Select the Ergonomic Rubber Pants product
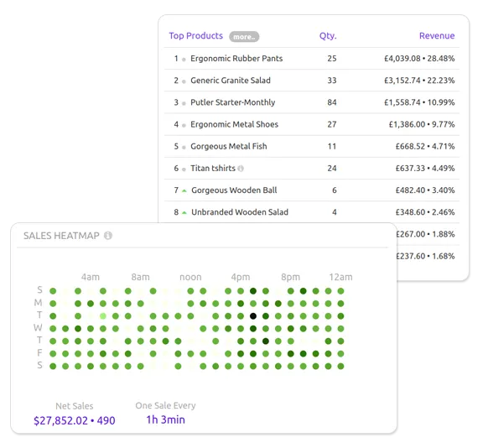 (236, 59)
